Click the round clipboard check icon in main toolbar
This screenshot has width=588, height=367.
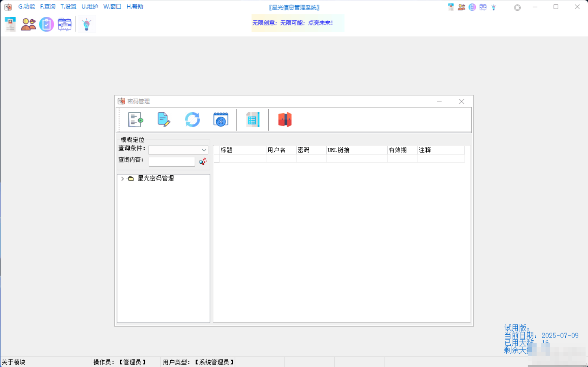pyautogui.click(x=46, y=25)
